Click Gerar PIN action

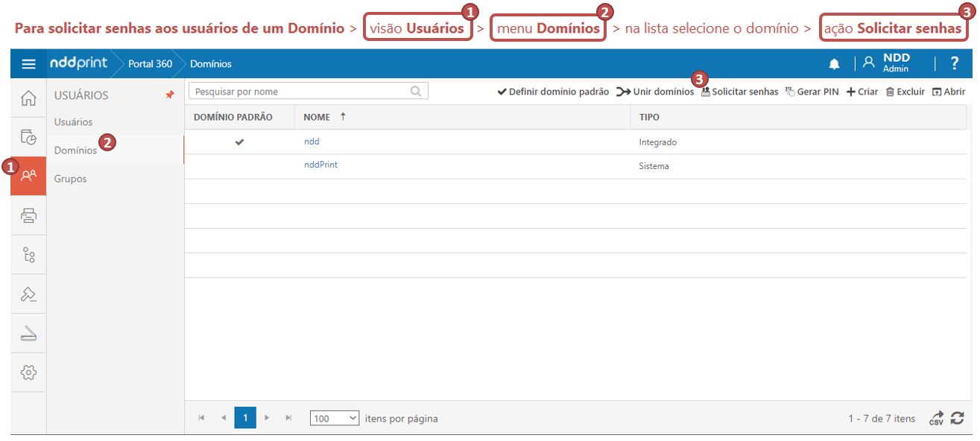pyautogui.click(x=812, y=92)
